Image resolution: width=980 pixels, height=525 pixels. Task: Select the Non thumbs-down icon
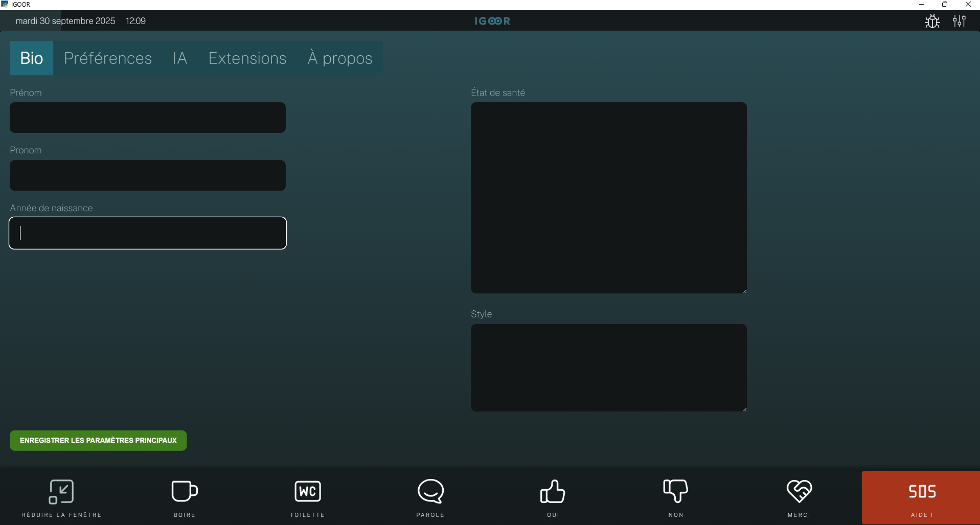(676, 491)
